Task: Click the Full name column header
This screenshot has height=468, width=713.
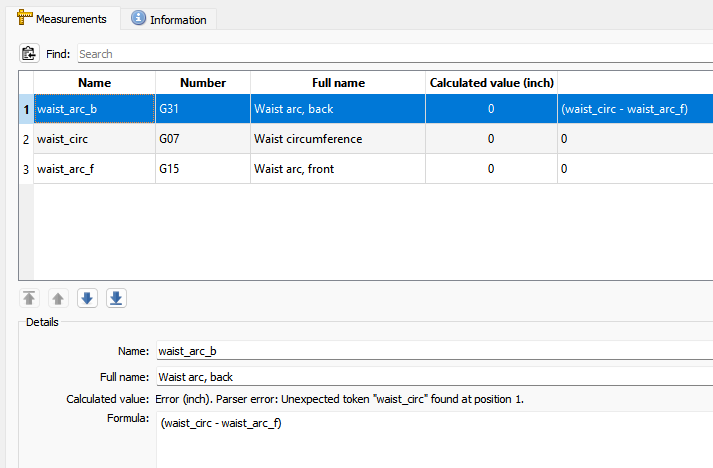Action: coord(338,83)
